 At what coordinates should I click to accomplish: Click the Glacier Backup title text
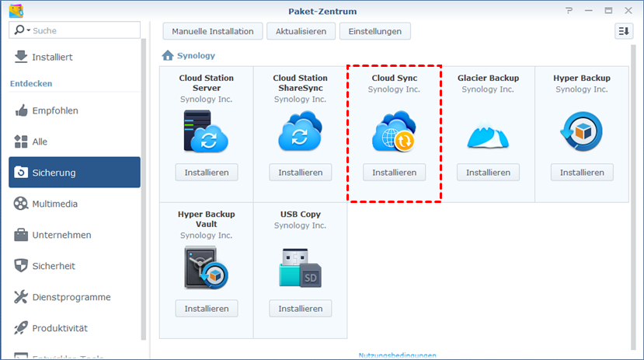pos(488,78)
